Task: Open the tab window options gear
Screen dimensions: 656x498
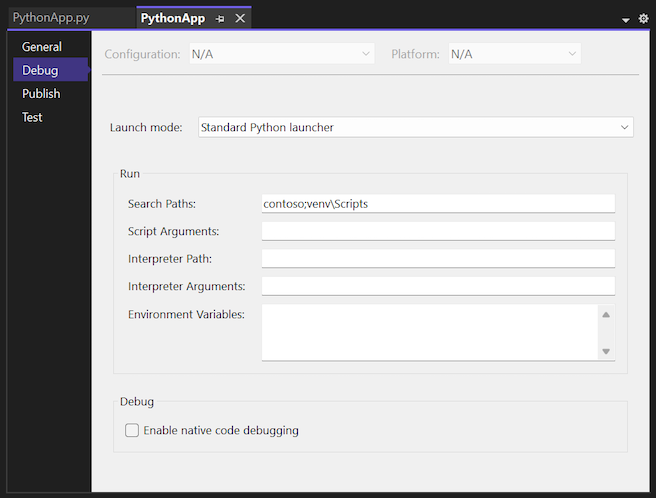Action: (643, 19)
